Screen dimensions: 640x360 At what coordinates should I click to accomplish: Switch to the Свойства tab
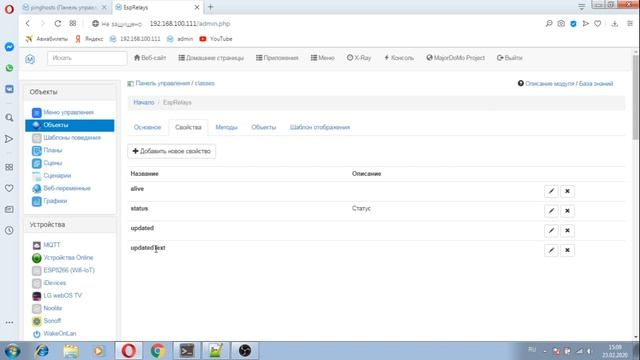coord(188,127)
